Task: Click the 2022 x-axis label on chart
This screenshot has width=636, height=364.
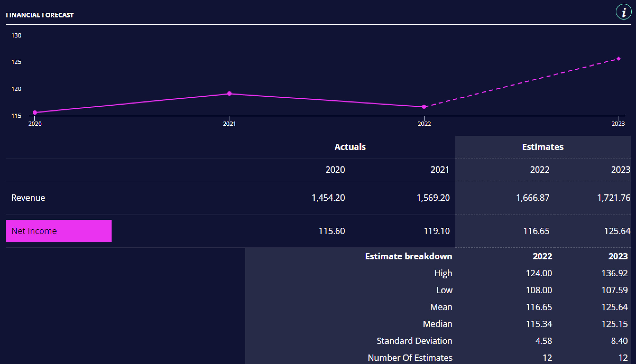Action: (424, 124)
